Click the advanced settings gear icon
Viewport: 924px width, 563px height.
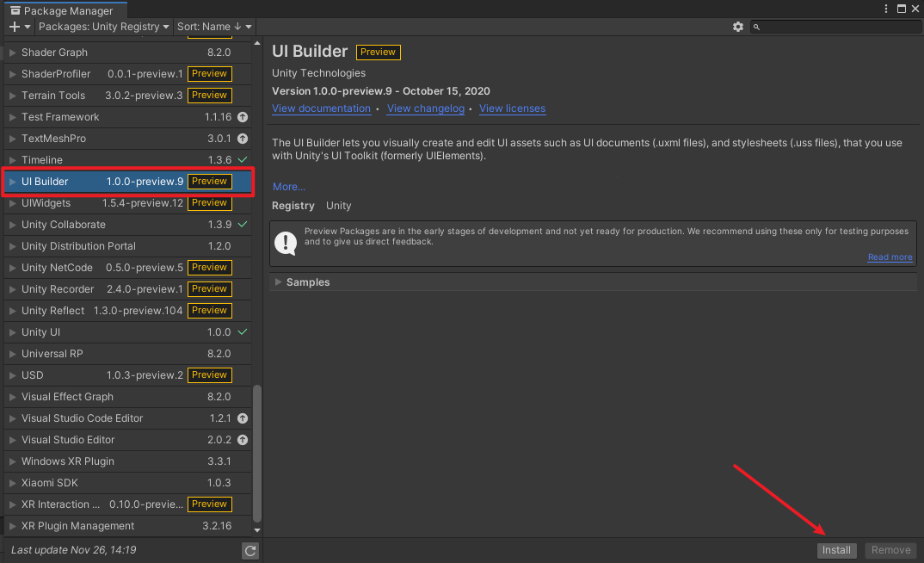[x=738, y=27]
